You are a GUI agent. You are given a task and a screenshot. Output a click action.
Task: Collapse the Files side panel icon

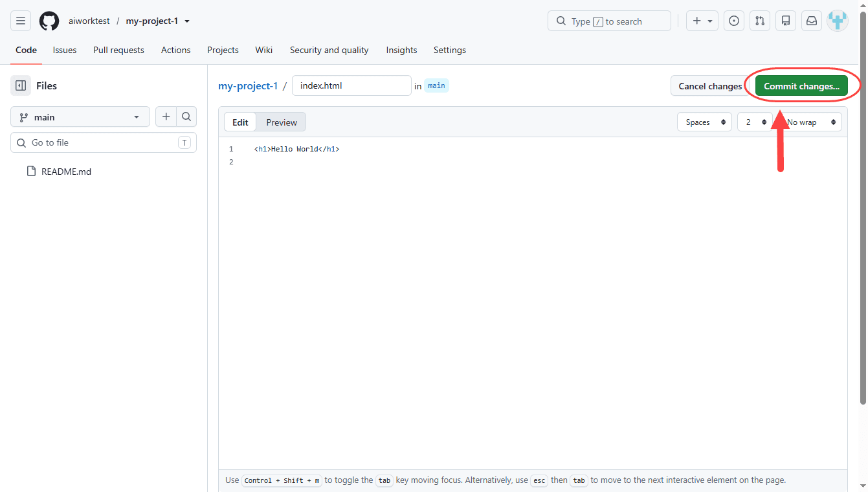[x=21, y=85]
